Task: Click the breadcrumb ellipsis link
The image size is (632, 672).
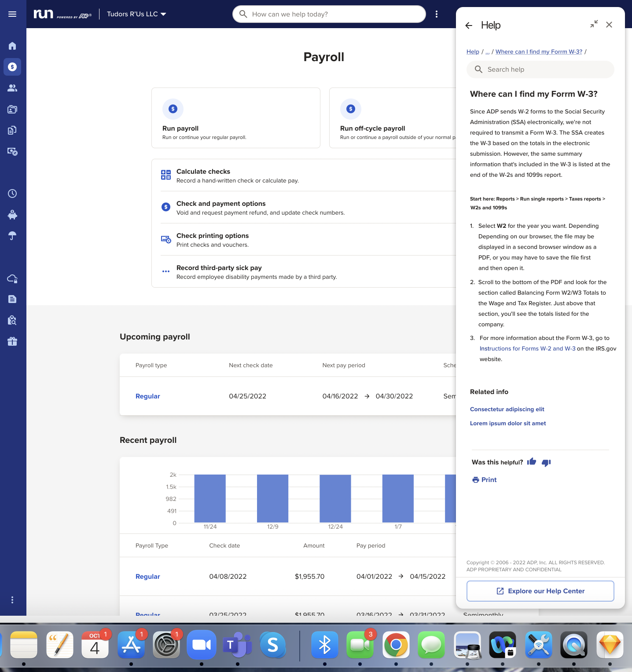Action: click(x=488, y=51)
